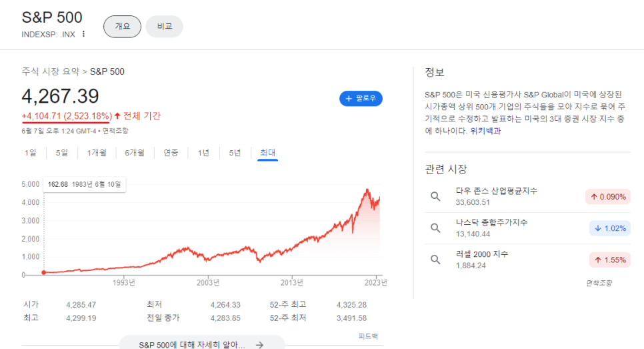Click the 2023년 axis label on the chart
The height and width of the screenshot is (349, 644).
pos(376,283)
